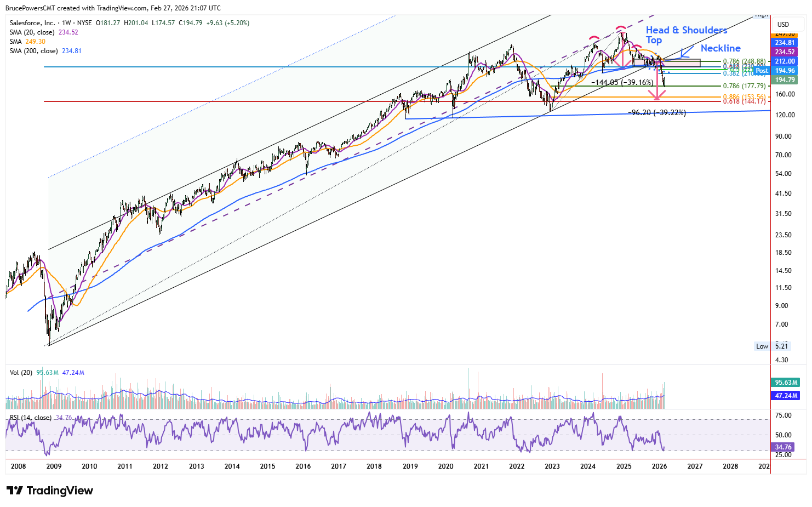Select the RSI (14, close) indicator legend
The image size is (812, 507).
[x=41, y=418]
